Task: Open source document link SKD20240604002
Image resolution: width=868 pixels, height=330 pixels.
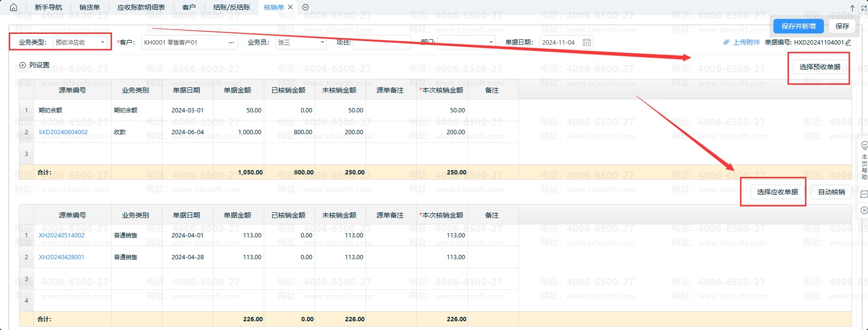Action: coord(64,132)
